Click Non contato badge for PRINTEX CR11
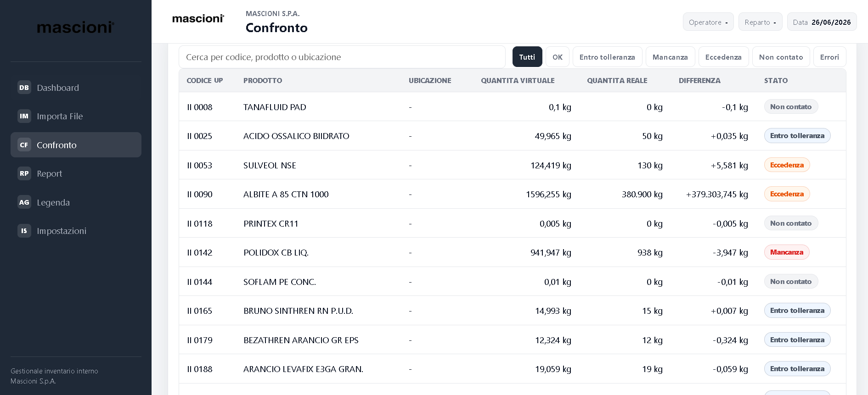Viewport: 868px width, 395px height. 791,223
